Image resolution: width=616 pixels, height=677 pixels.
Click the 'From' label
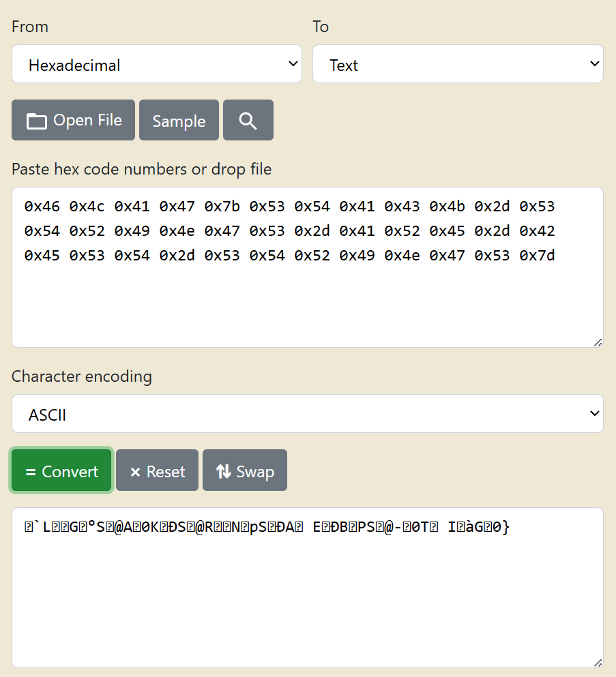[x=30, y=27]
